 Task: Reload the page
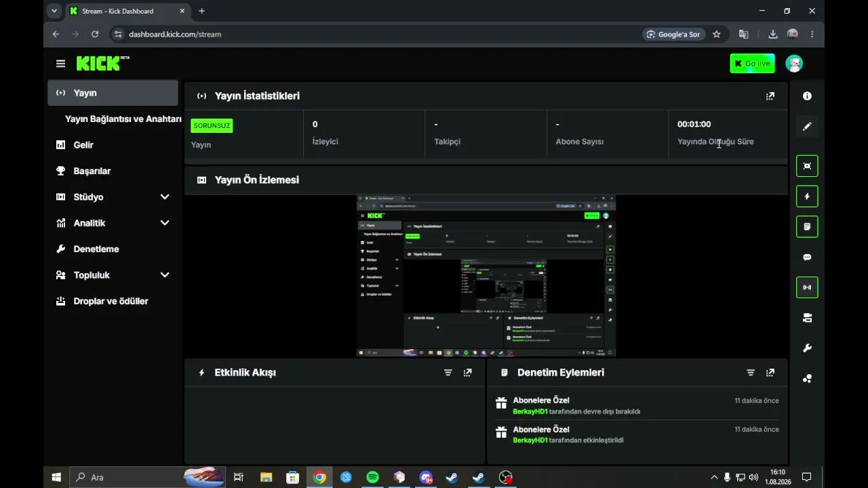pos(95,34)
